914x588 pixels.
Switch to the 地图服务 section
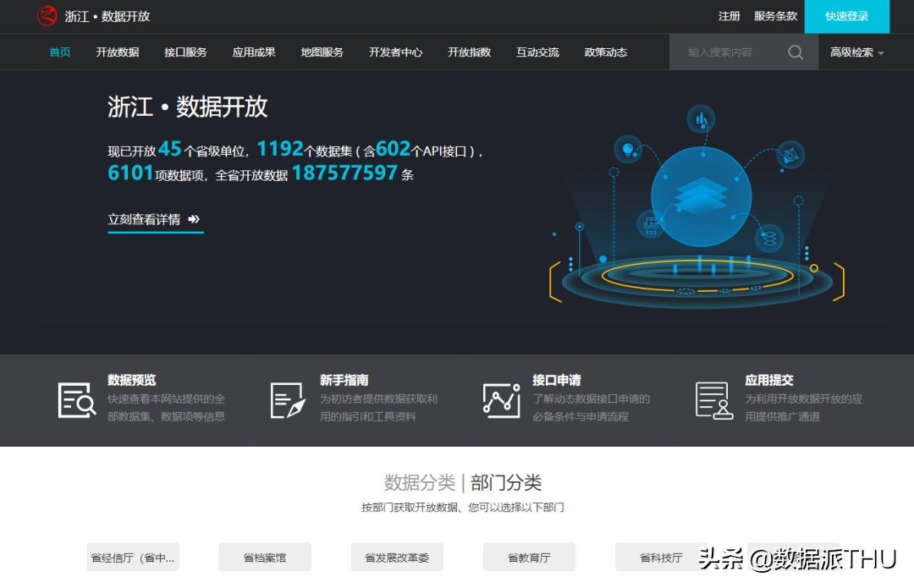coord(321,52)
